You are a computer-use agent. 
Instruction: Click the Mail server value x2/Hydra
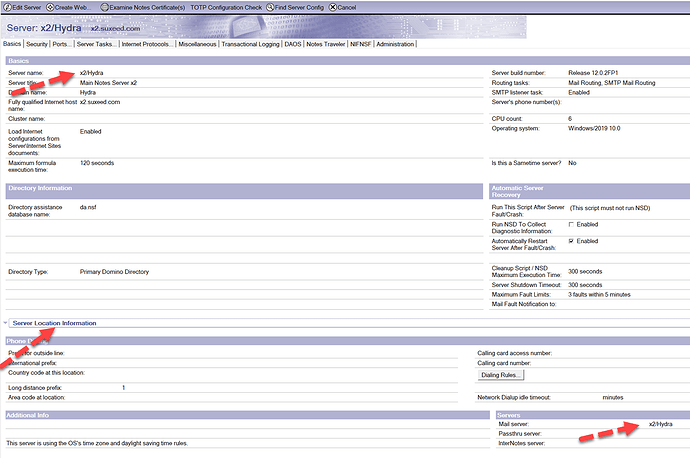click(x=661, y=424)
